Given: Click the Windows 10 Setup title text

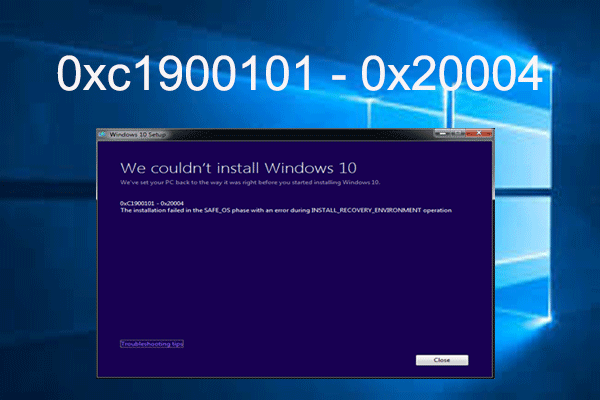Looking at the screenshot, I should (x=138, y=134).
